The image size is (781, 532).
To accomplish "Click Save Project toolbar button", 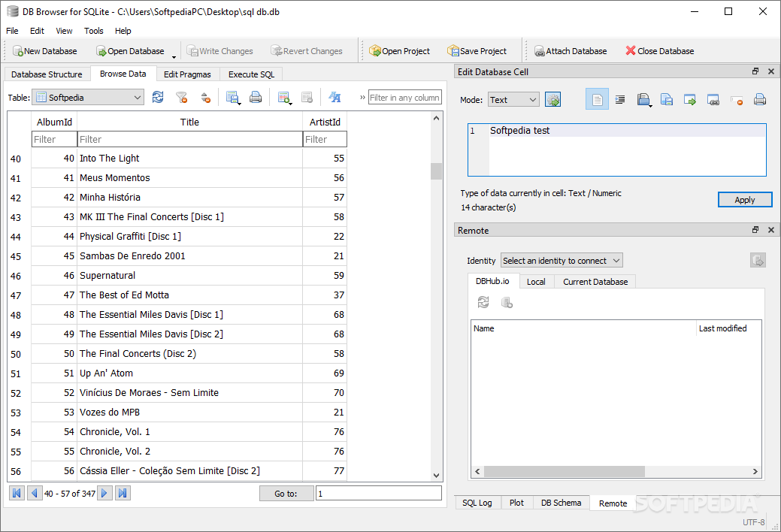I will point(477,51).
